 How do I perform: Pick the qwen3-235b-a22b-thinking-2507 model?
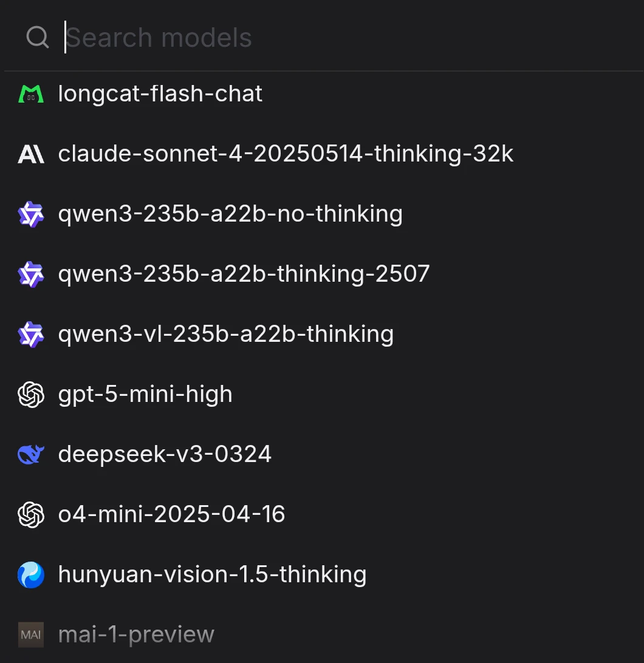point(244,274)
